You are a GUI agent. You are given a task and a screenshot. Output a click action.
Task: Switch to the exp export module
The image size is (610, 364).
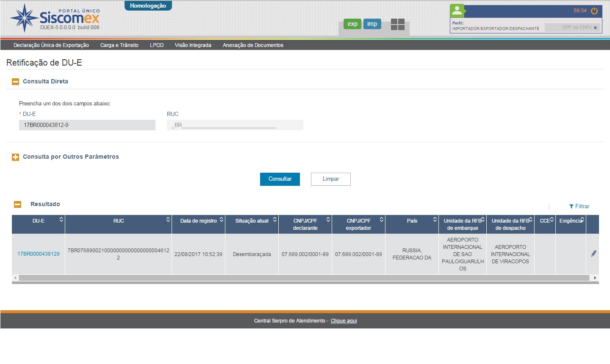click(x=352, y=24)
